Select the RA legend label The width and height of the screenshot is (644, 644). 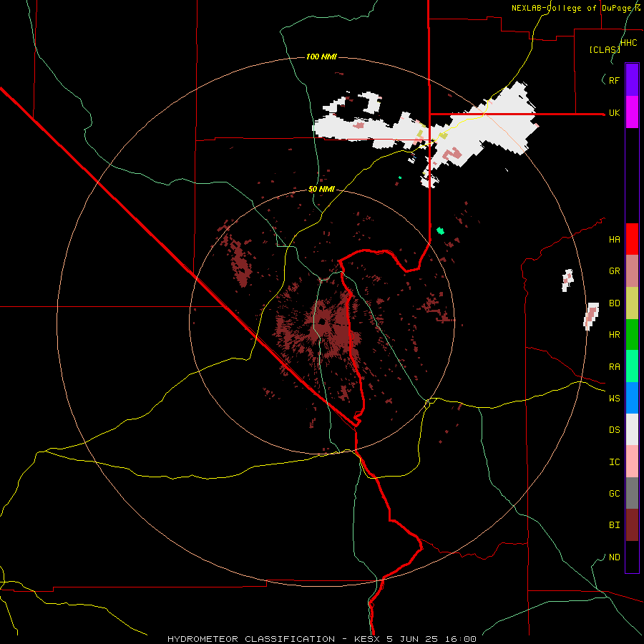[x=614, y=367]
